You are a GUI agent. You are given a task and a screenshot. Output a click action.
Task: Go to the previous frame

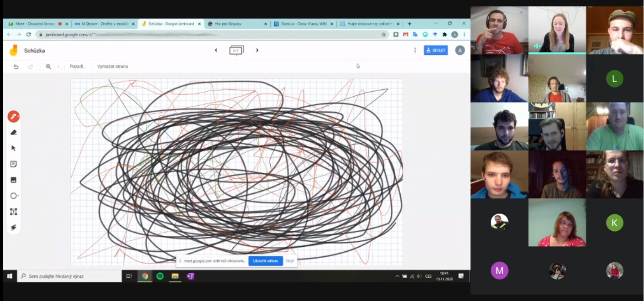coord(216,50)
